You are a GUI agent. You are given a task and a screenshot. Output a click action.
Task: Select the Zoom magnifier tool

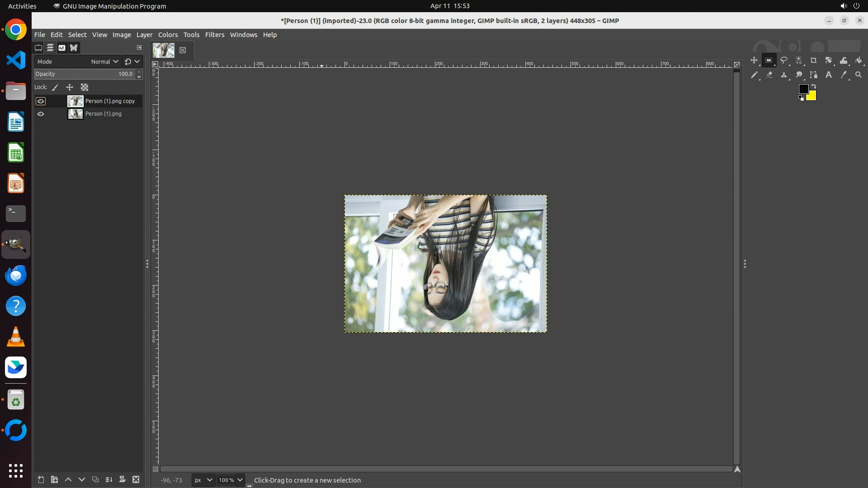(x=859, y=75)
